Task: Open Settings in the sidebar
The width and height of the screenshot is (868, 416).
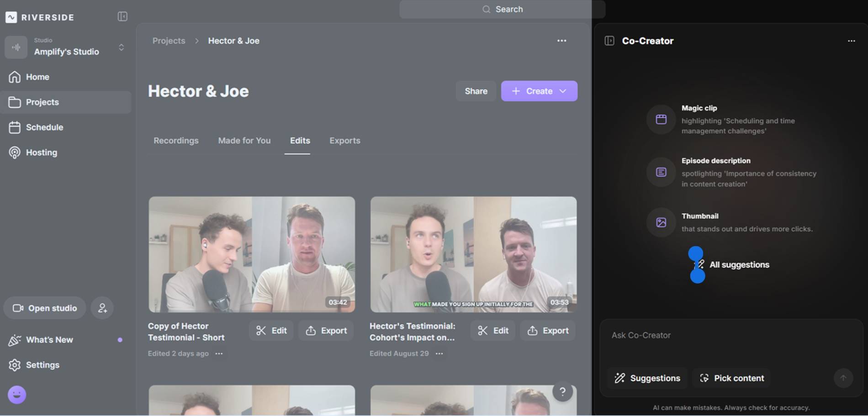Action: pos(42,365)
